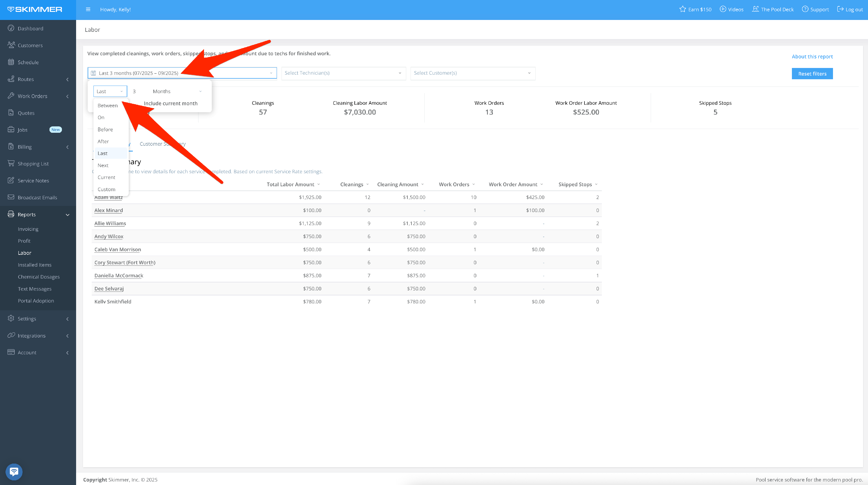
Task: Choose Between from the date options list
Action: coord(108,106)
